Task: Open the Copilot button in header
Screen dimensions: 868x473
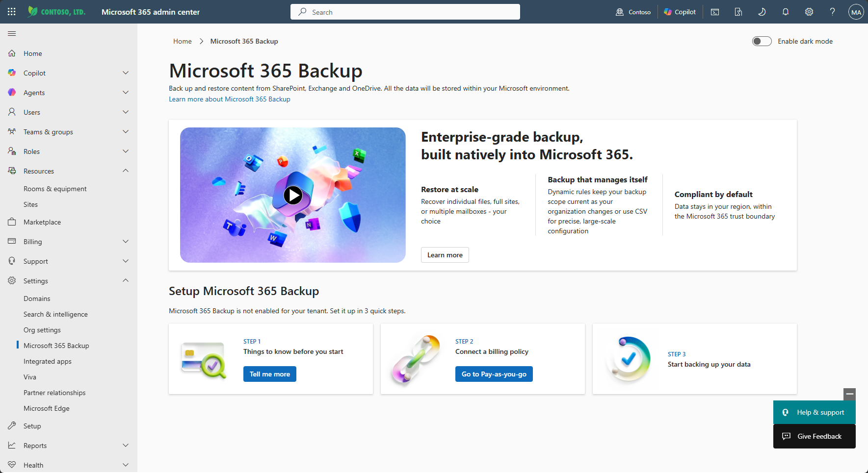Action: pyautogui.click(x=680, y=12)
